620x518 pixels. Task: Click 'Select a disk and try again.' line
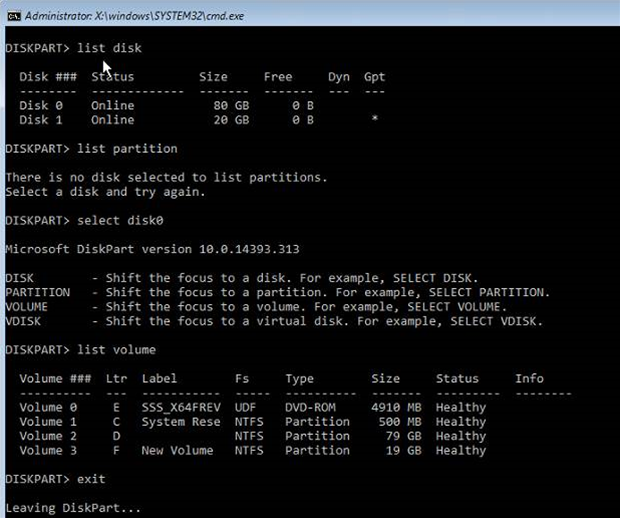[106, 192]
